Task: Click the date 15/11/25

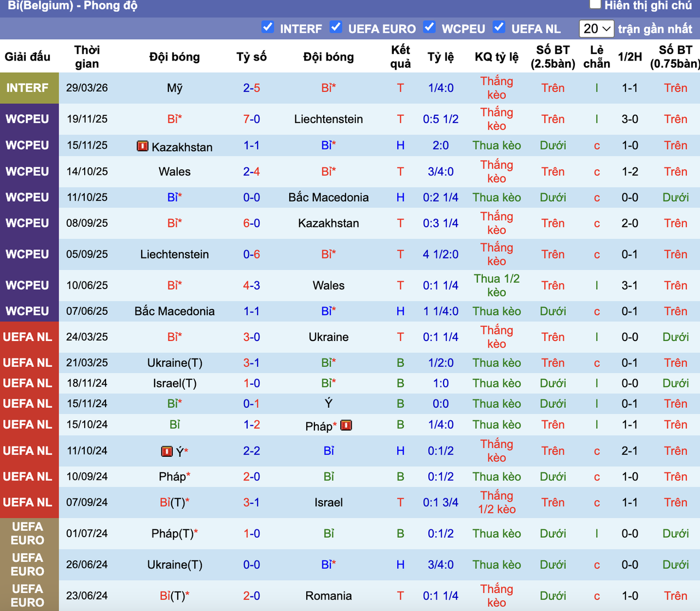Action: coord(87,145)
